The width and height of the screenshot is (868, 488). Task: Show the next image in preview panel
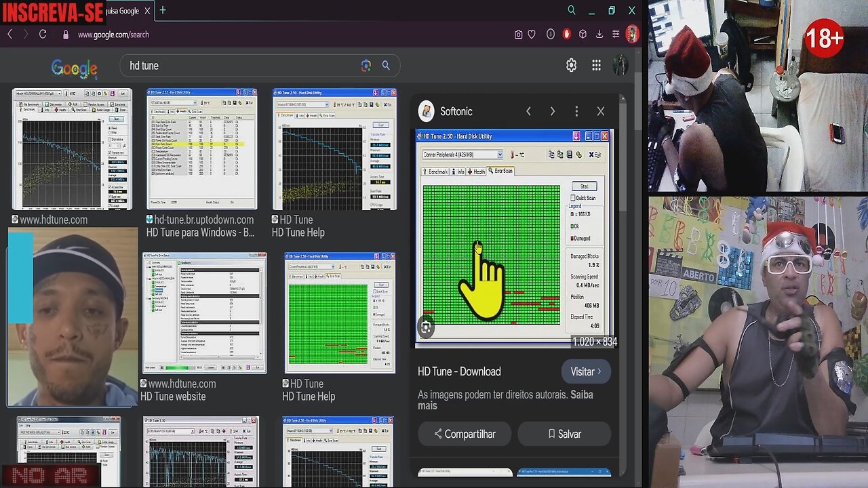tap(553, 111)
